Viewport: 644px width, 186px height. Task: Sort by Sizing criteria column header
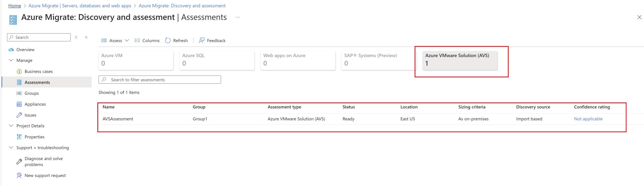472,107
